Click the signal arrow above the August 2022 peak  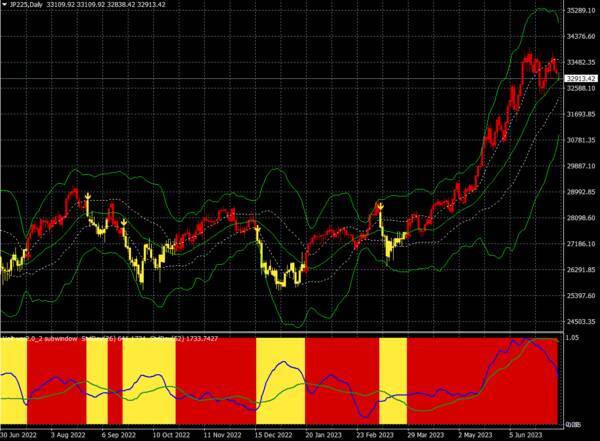point(88,192)
